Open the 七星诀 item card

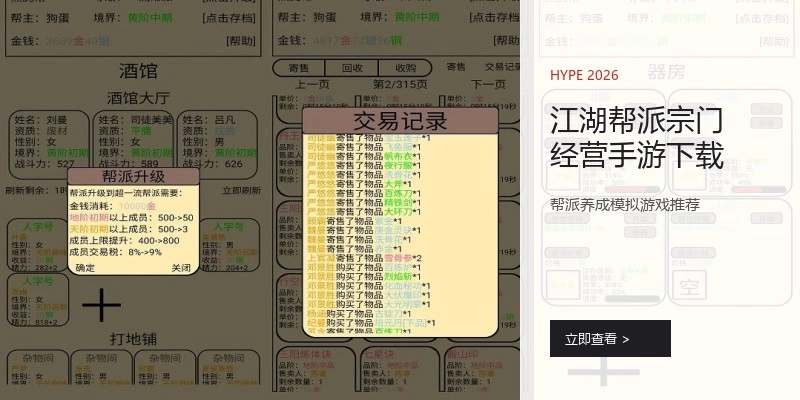coord(399,369)
